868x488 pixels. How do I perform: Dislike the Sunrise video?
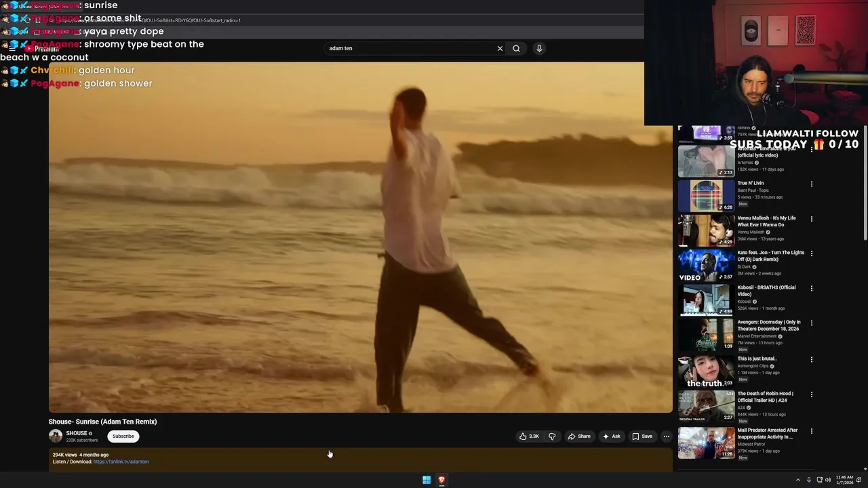click(x=552, y=436)
